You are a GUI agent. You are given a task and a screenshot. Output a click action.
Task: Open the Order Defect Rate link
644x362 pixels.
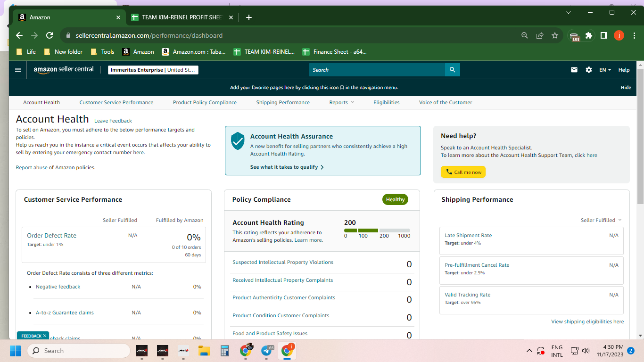(51, 235)
